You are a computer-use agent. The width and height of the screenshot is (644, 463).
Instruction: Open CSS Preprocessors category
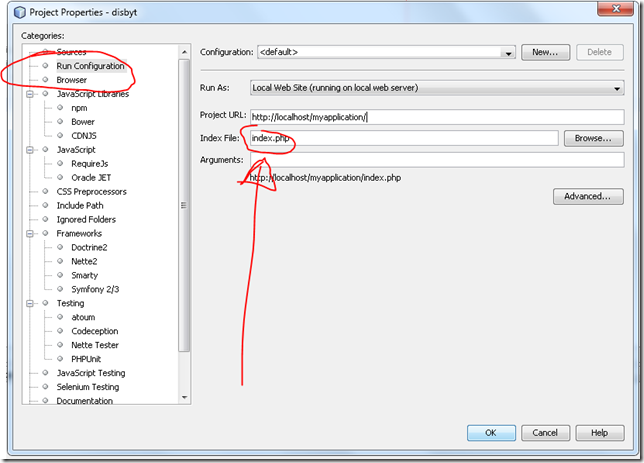(91, 191)
